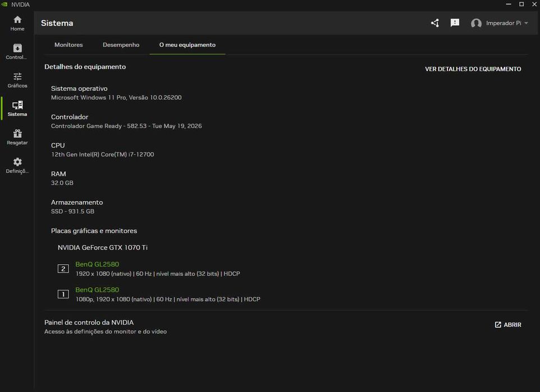The image size is (540, 392).
Task: Click the i7-12700 CPU value
Action: [102, 155]
